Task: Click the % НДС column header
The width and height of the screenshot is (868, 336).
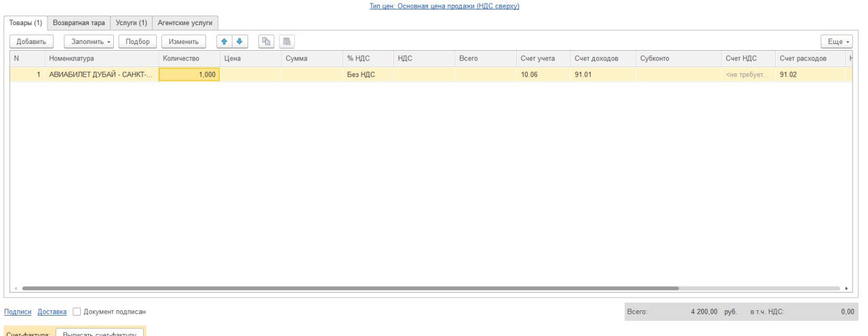Action: tap(368, 59)
